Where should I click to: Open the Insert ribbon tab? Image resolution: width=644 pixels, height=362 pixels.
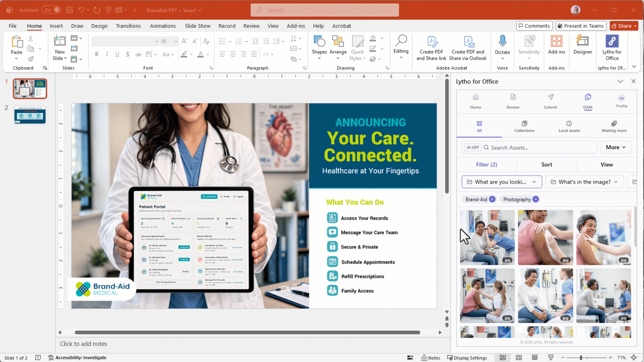point(56,26)
